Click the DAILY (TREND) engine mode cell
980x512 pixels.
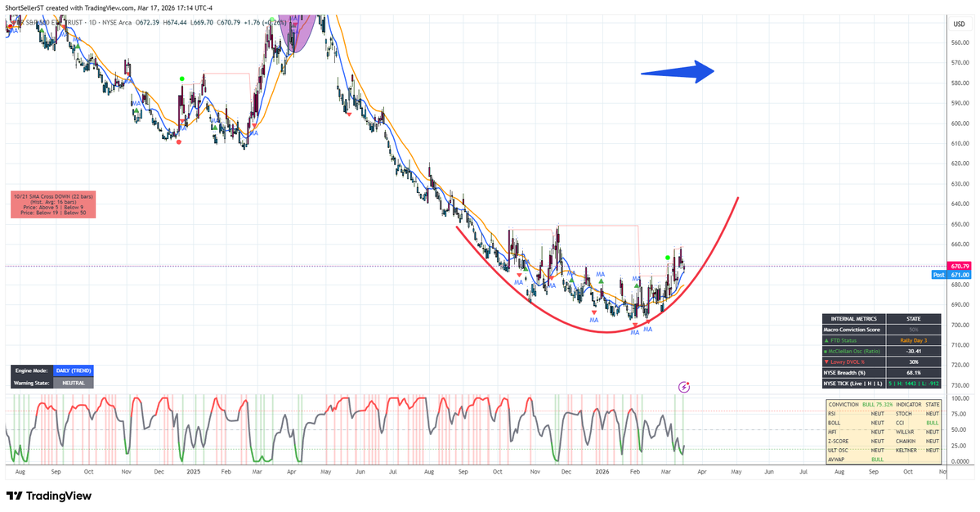73,371
